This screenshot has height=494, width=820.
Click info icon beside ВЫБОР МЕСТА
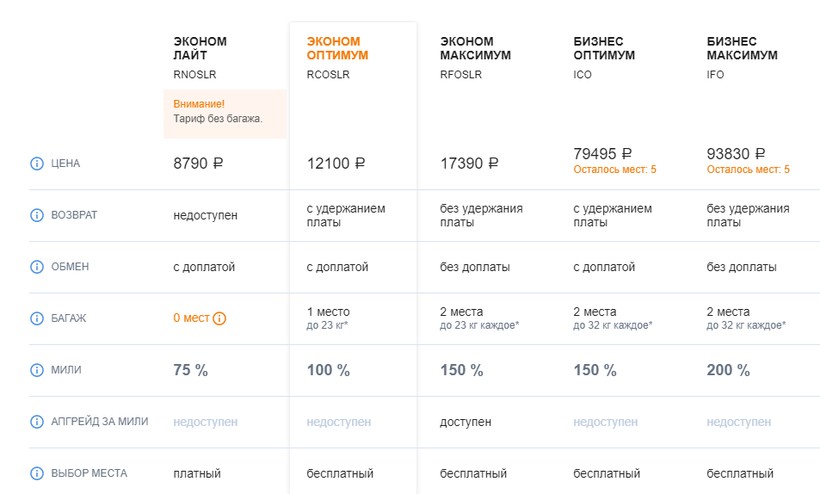coord(37,473)
